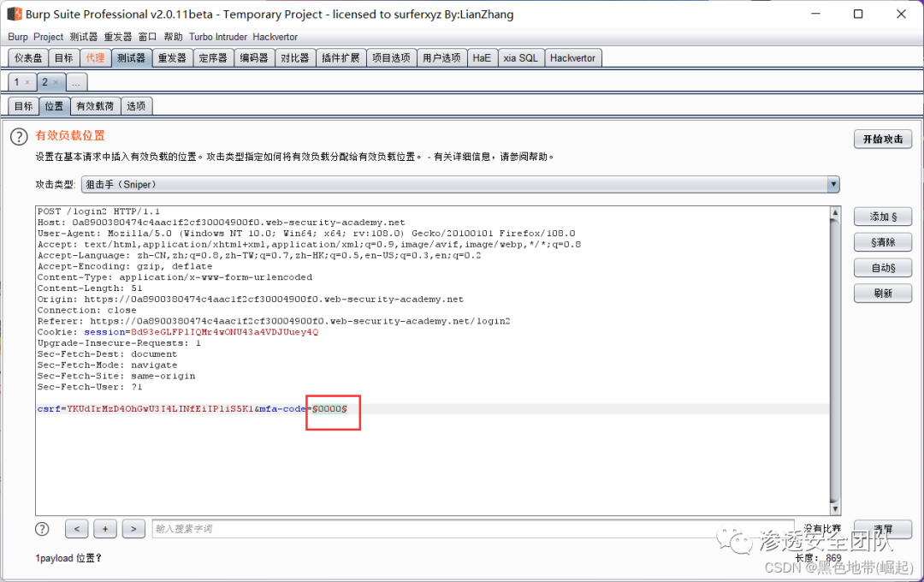Click the Accept-Encoding: gzip, deflate line

(125, 266)
